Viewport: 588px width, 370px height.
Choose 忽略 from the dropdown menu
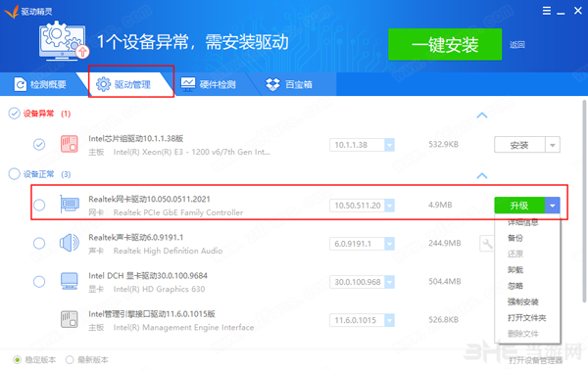[x=515, y=286]
